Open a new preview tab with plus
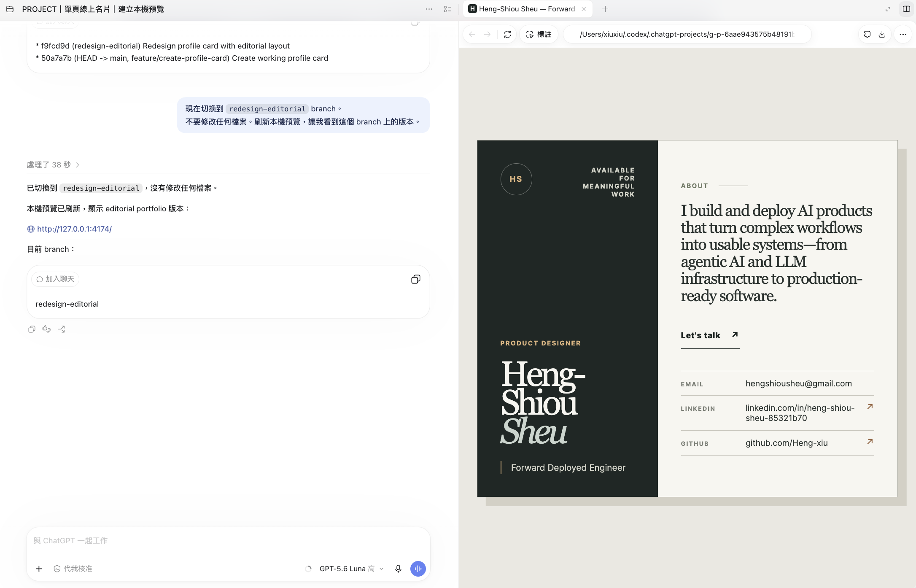The width and height of the screenshot is (916, 588). 605,9
